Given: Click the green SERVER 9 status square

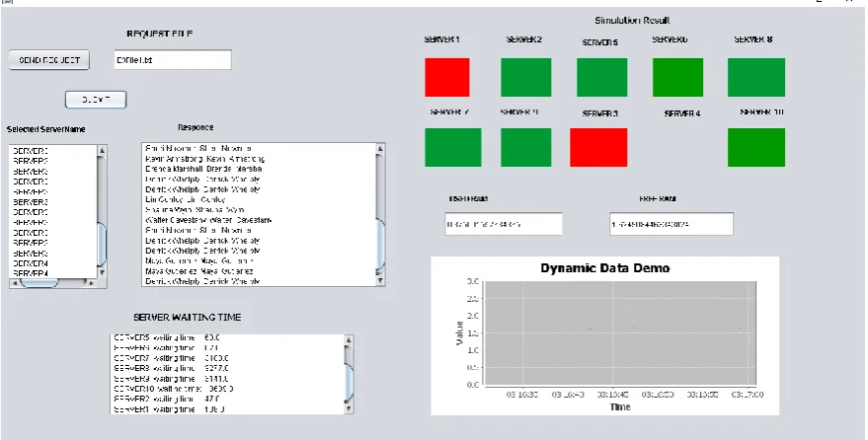Looking at the screenshot, I should pyautogui.click(x=526, y=148).
